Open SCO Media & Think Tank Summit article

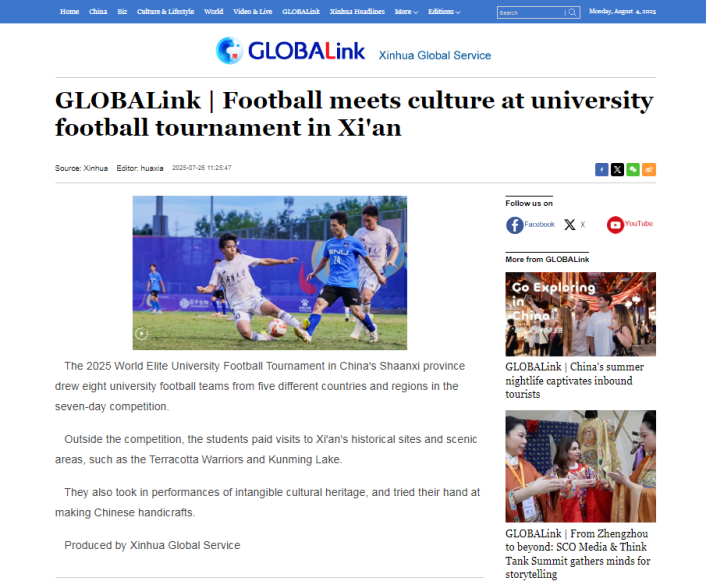tap(578, 554)
